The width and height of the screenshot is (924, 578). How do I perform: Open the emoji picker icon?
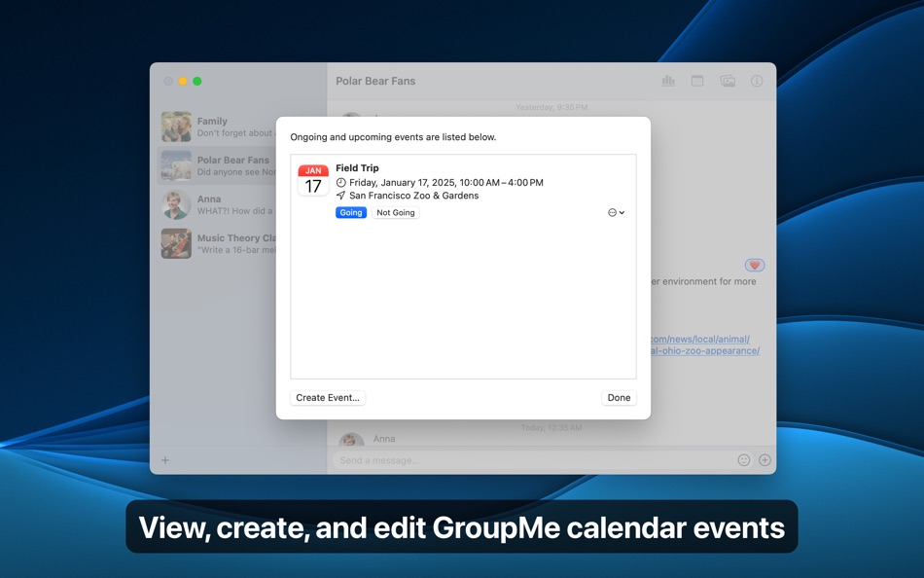[744, 460]
